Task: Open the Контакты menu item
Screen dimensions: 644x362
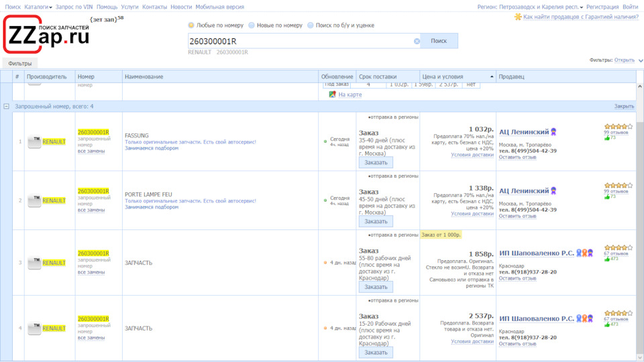Action: [x=154, y=7]
